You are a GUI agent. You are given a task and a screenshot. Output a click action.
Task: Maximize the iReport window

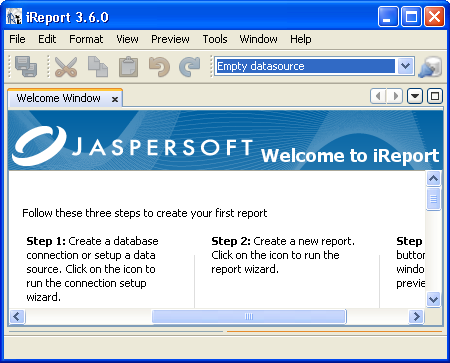pos(411,16)
